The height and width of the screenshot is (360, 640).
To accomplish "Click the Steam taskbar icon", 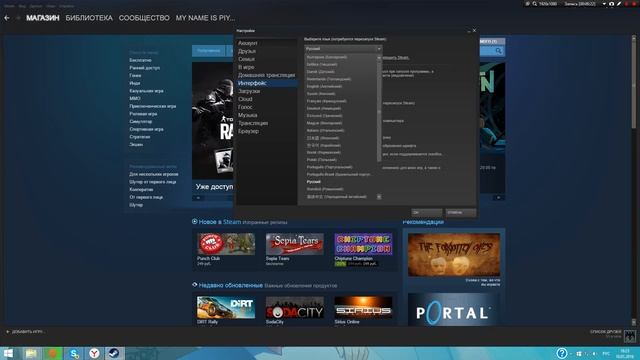I will coord(114,353).
